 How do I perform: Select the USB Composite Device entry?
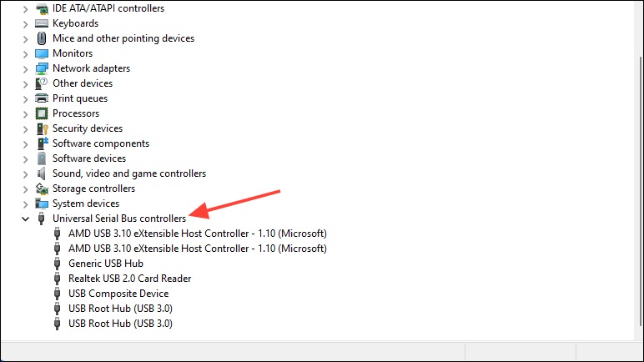point(118,294)
